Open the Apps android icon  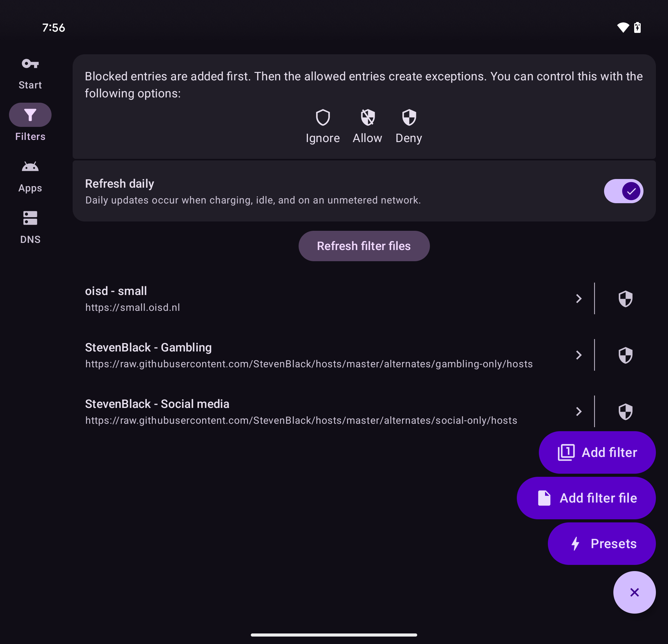(30, 167)
